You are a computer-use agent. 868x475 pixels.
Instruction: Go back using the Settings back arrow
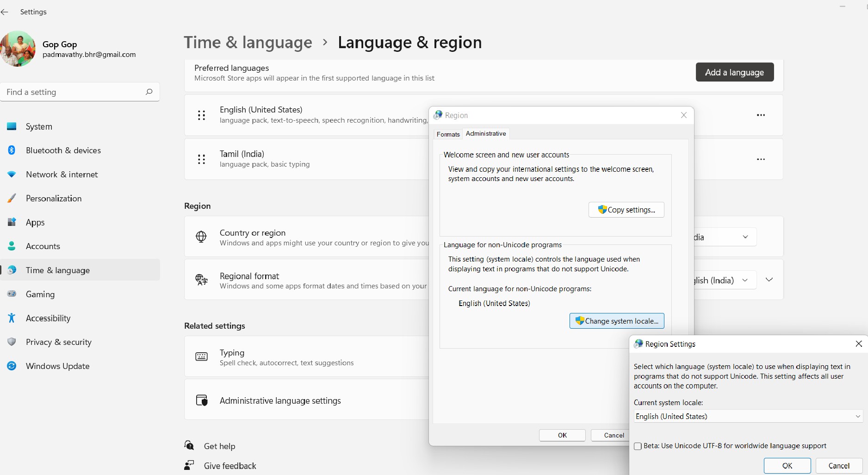5,12
